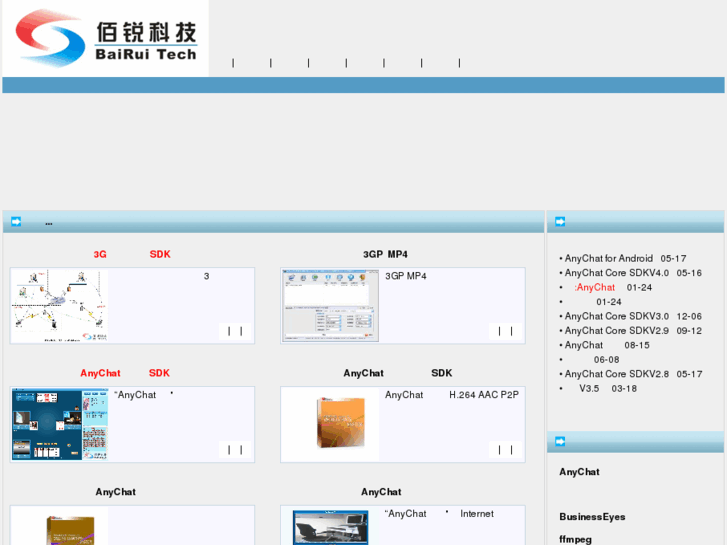Image resolution: width=727 pixels, height=545 pixels.
Task: Click the arrow icon in the header above BusinessEyes
Action: pyautogui.click(x=560, y=441)
